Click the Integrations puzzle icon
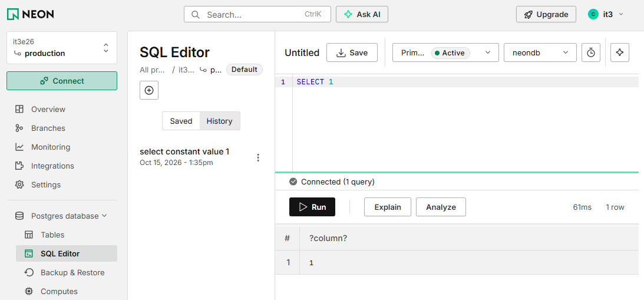The height and width of the screenshot is (300, 644). 19,166
